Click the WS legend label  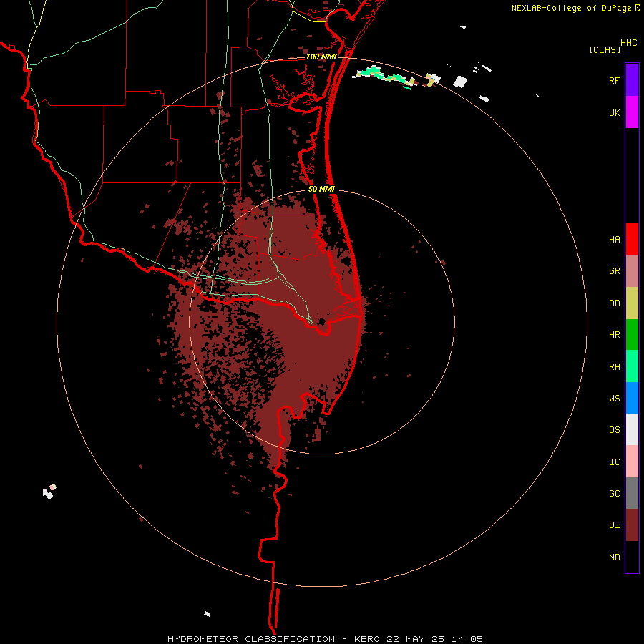614,398
